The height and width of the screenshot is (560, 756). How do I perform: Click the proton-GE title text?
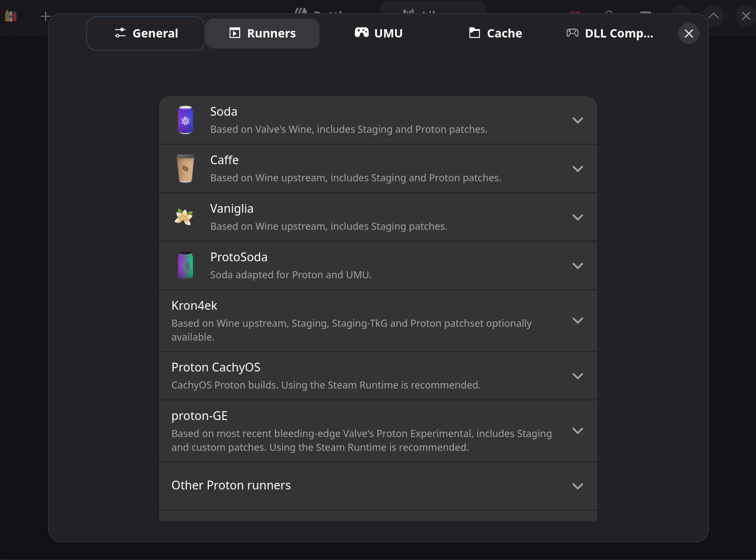[x=199, y=416]
